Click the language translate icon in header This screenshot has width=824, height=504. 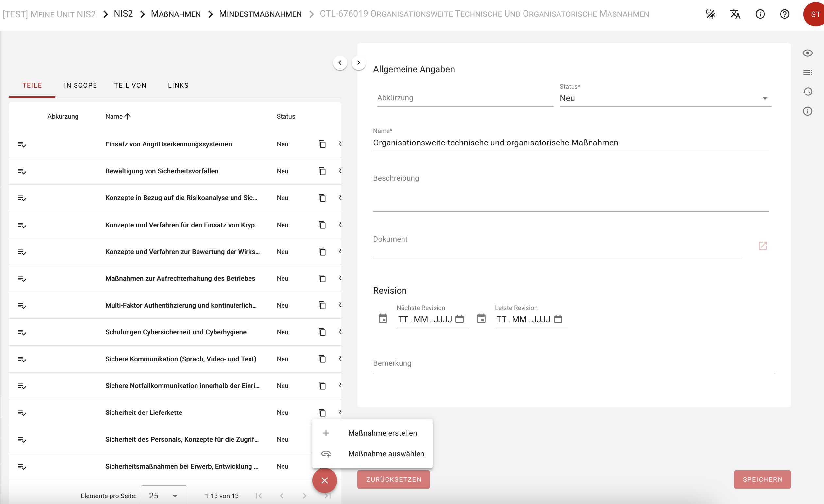pos(735,14)
